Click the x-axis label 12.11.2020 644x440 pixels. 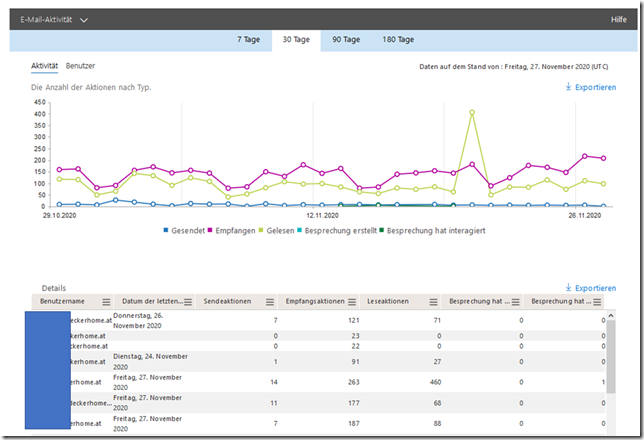[x=322, y=215]
